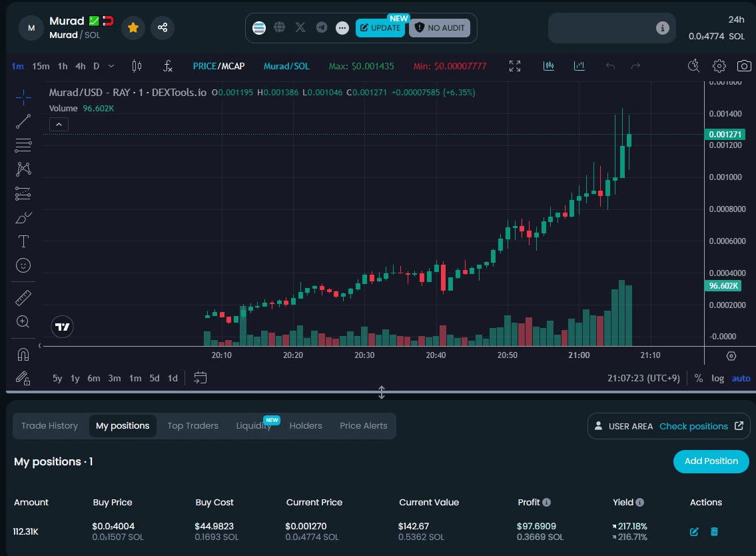Image resolution: width=756 pixels, height=556 pixels.
Task: Select the zoom in tool
Action: pos(23,322)
